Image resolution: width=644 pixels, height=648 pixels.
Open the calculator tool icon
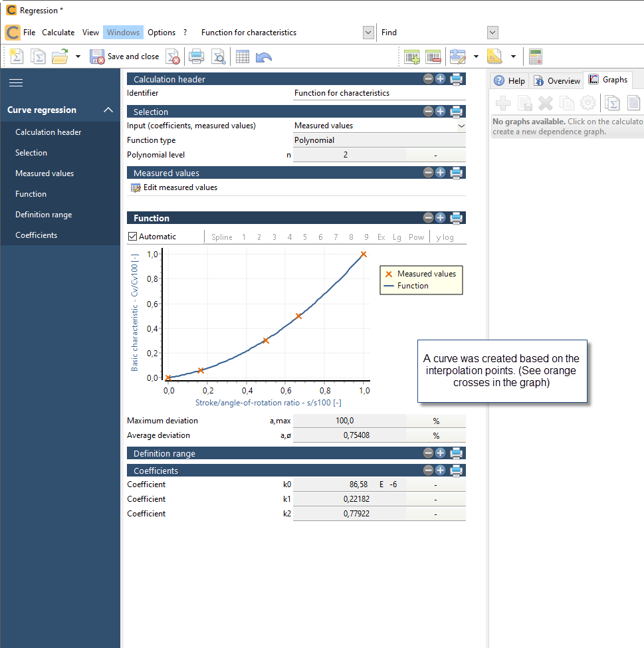(x=535, y=56)
